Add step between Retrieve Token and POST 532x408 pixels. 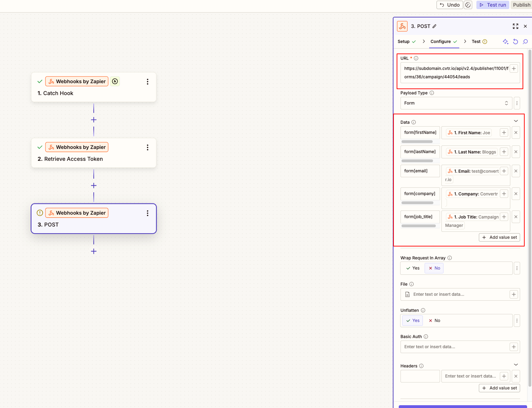94,186
